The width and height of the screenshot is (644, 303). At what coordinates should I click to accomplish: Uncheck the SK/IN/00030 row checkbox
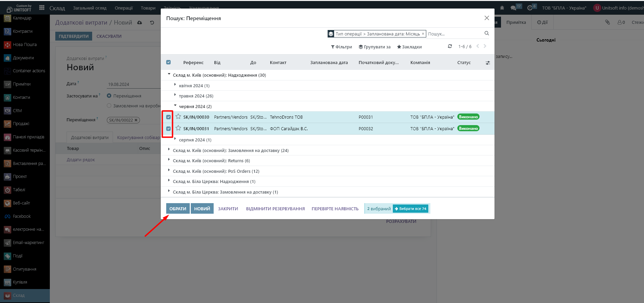[x=168, y=117]
